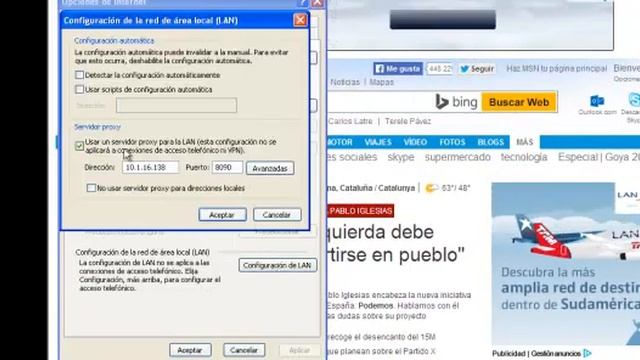
Task: Click 'Haz MSN tu página principal' link
Action: pyautogui.click(x=557, y=69)
